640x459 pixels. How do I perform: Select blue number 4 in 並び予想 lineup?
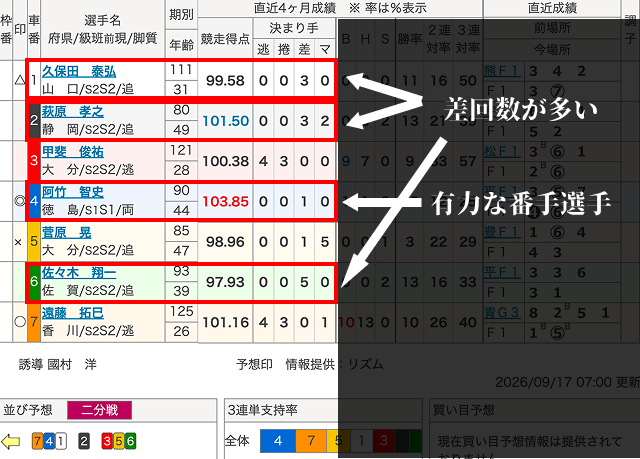pyautogui.click(x=49, y=441)
